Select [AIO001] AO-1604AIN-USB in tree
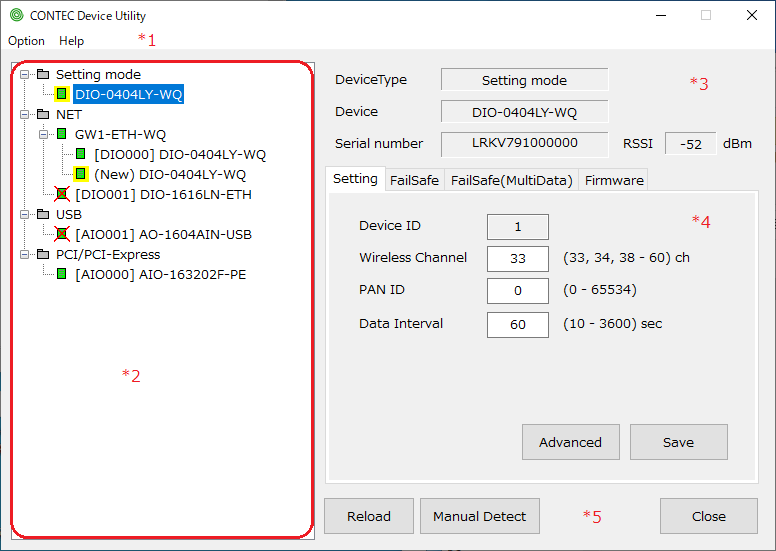This screenshot has width=776, height=551. [163, 234]
